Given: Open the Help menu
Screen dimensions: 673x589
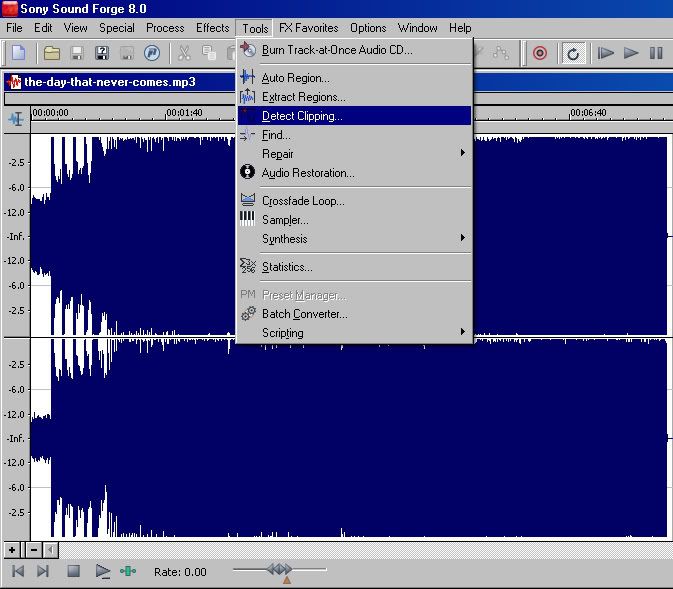Looking at the screenshot, I should [x=460, y=28].
